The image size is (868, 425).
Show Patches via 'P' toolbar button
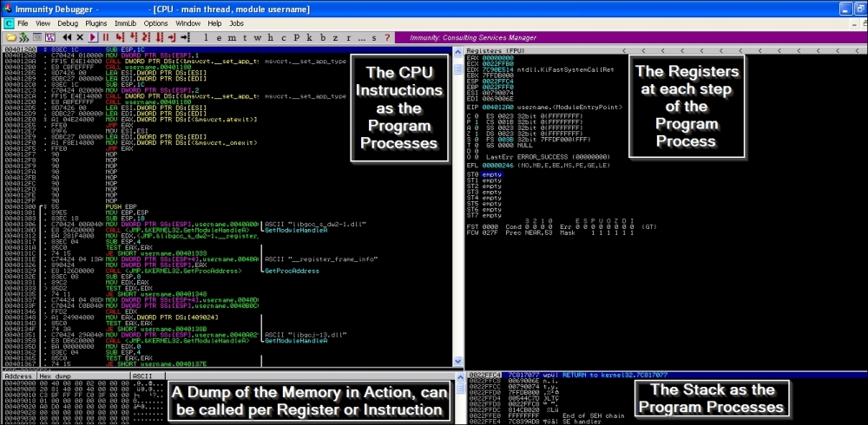click(x=297, y=37)
